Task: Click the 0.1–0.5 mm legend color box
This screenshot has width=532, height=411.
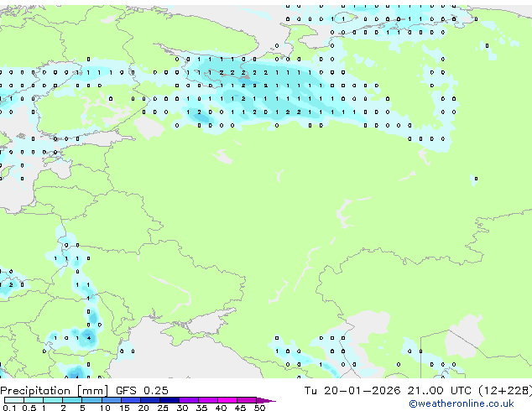Action: [x=14, y=400]
